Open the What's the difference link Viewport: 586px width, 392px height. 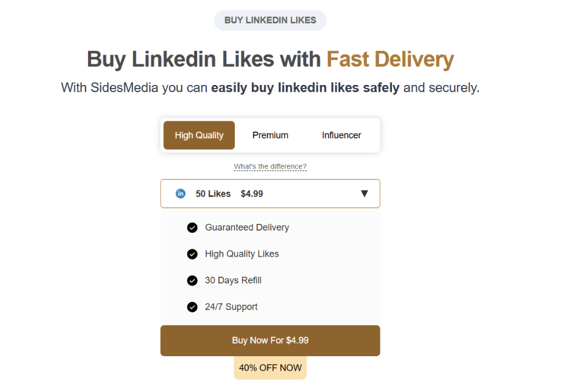pos(270,167)
